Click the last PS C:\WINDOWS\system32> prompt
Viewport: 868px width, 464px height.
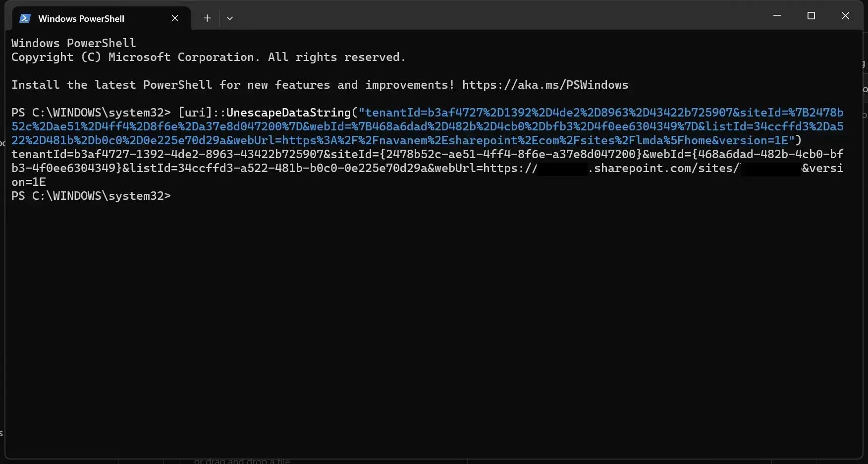pos(91,196)
